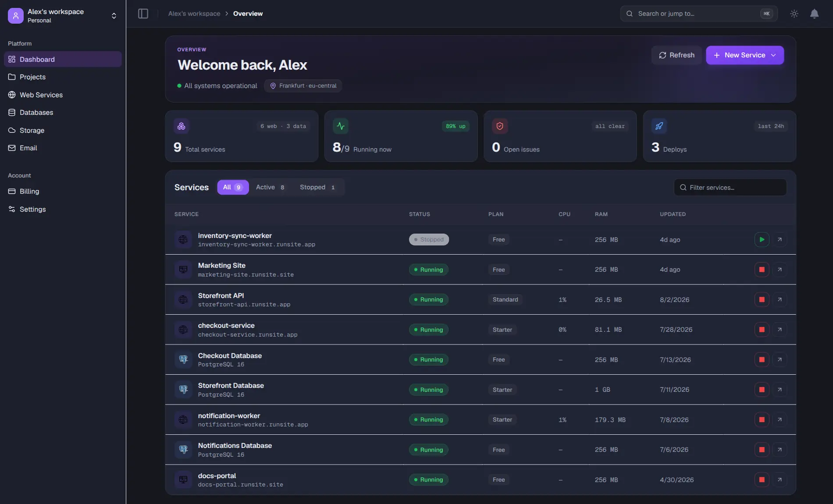Image resolution: width=833 pixels, height=504 pixels.
Task: Open the notification-worker service name
Action: pos(229,416)
